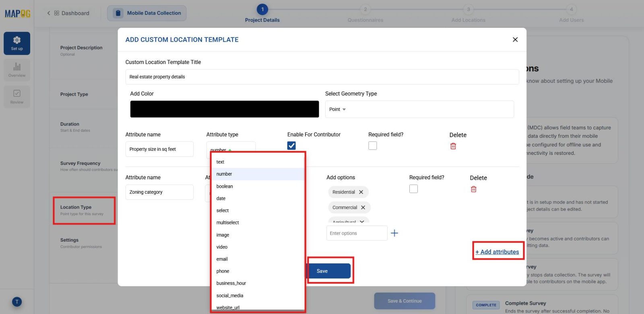Choose boolean attribute type

tap(258, 186)
